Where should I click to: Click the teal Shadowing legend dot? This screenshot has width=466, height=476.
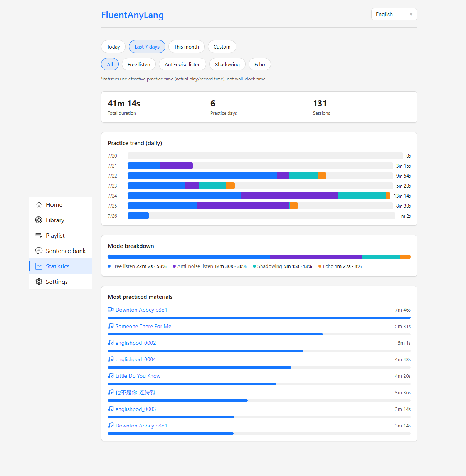[x=254, y=266]
